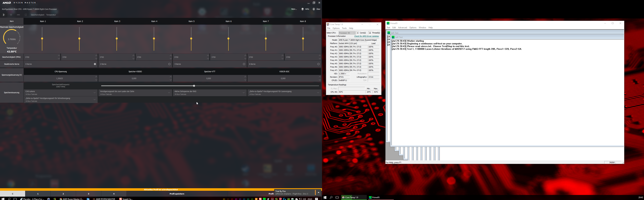Screen dimensions: 644x200
Task: Open Zeile-zu-Spalte delay dropdown for Lesevorgang
Action: click(x=284, y=93)
